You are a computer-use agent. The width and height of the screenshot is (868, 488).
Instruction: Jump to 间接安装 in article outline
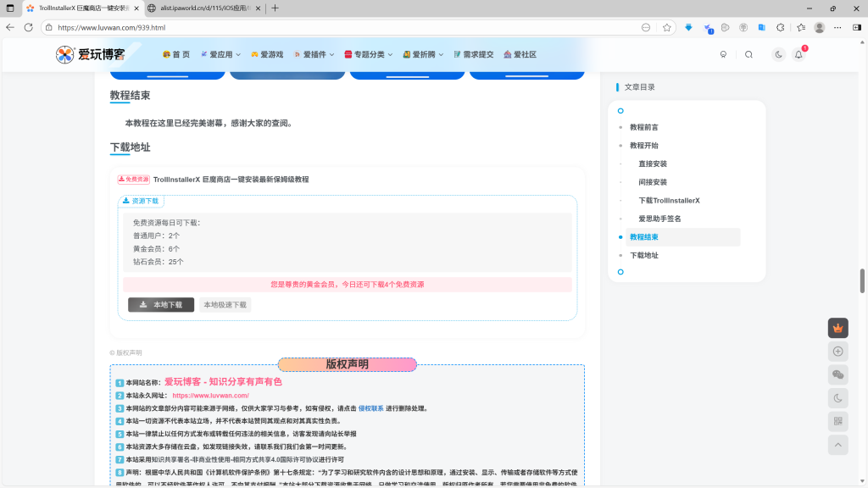click(x=653, y=182)
